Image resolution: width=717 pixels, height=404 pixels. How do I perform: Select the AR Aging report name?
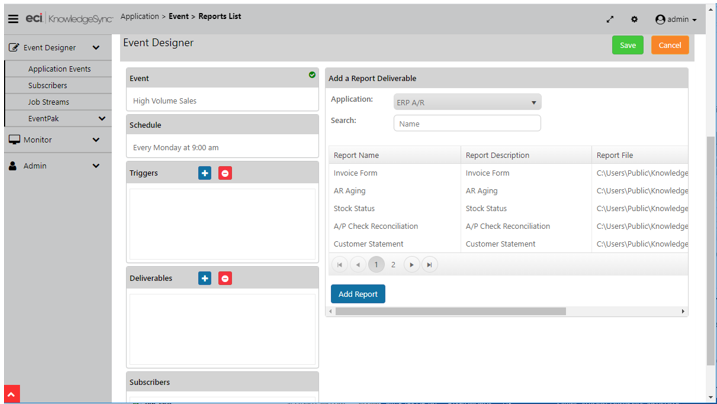349,191
